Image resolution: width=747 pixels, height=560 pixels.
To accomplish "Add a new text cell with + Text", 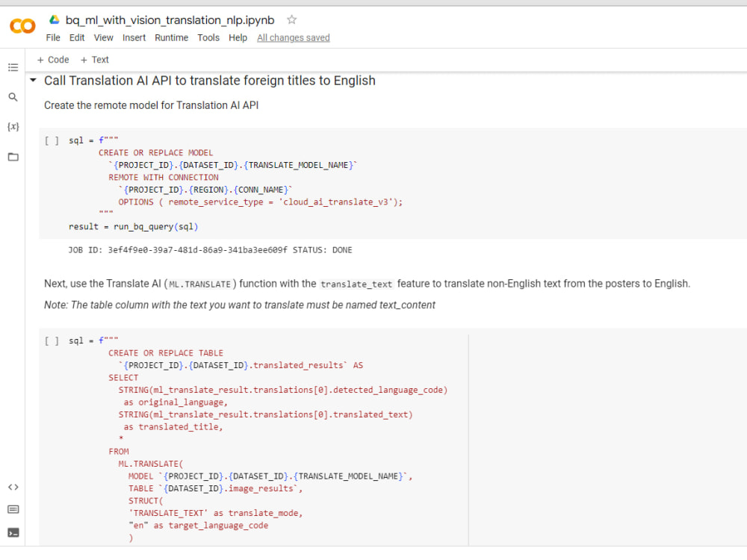I will tap(94, 60).
